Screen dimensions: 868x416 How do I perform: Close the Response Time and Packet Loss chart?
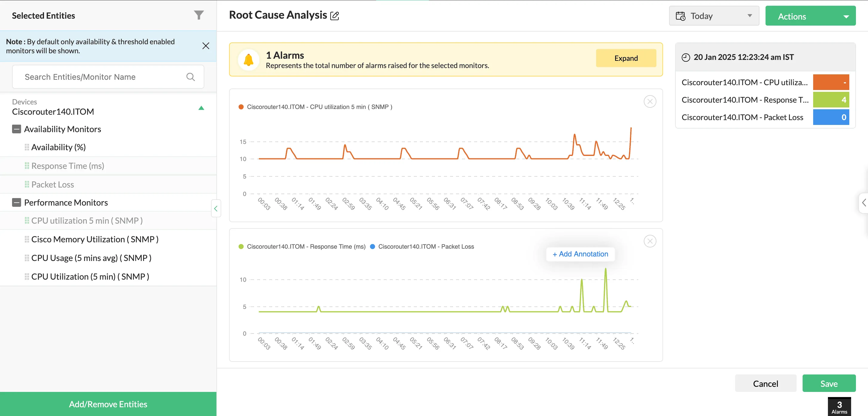pos(650,241)
